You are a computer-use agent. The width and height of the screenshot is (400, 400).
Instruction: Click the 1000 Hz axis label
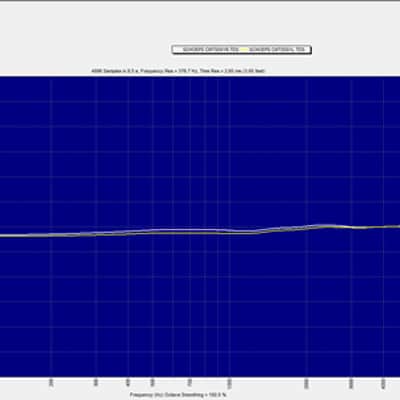tap(229, 383)
